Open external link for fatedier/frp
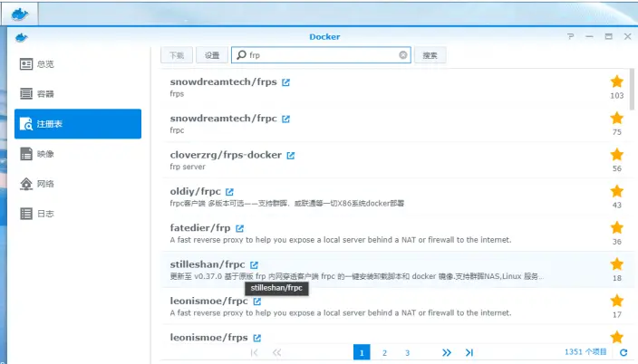 click(x=239, y=228)
